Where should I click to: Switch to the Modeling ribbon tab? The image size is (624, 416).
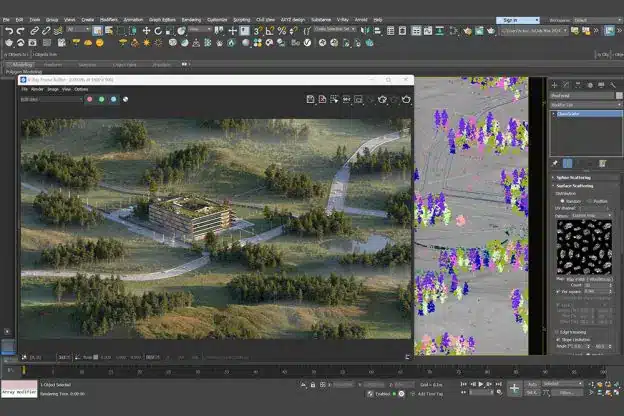pyautogui.click(x=21, y=64)
